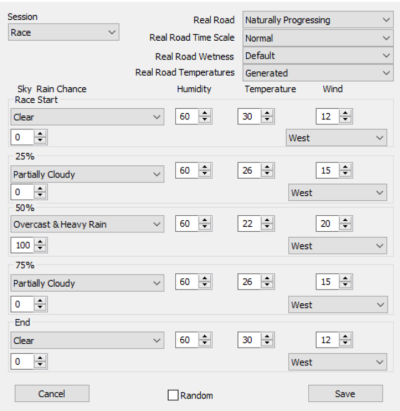Open the Real Road dropdown
The width and height of the screenshot is (400, 411).
click(x=318, y=20)
